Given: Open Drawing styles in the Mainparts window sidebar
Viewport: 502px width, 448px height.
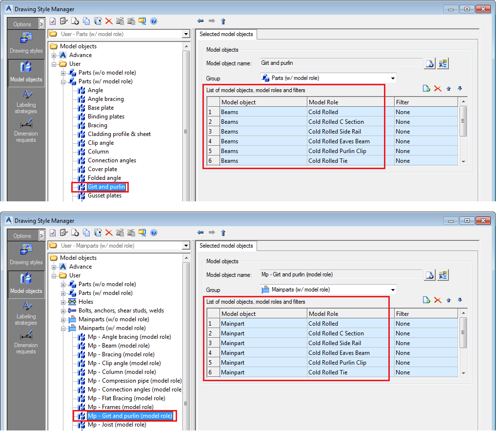Looking at the screenshot, I should click(26, 254).
